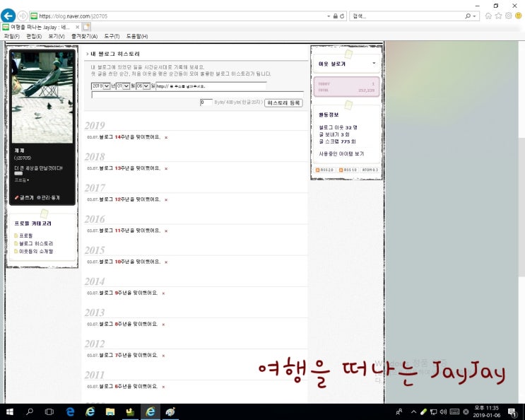Open the Paint app icon on taskbar

click(x=170, y=412)
